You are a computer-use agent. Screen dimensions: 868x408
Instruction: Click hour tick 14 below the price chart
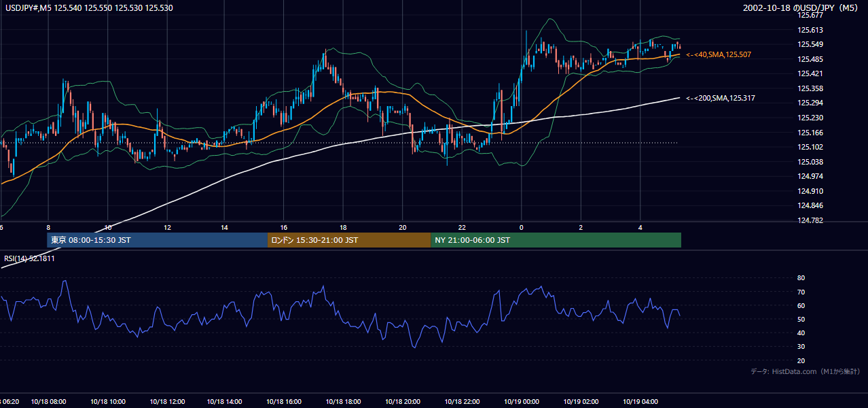pyautogui.click(x=224, y=227)
